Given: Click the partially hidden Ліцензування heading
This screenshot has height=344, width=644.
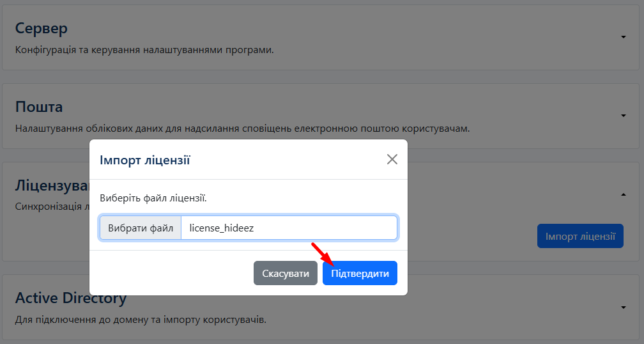Looking at the screenshot, I should (51, 185).
